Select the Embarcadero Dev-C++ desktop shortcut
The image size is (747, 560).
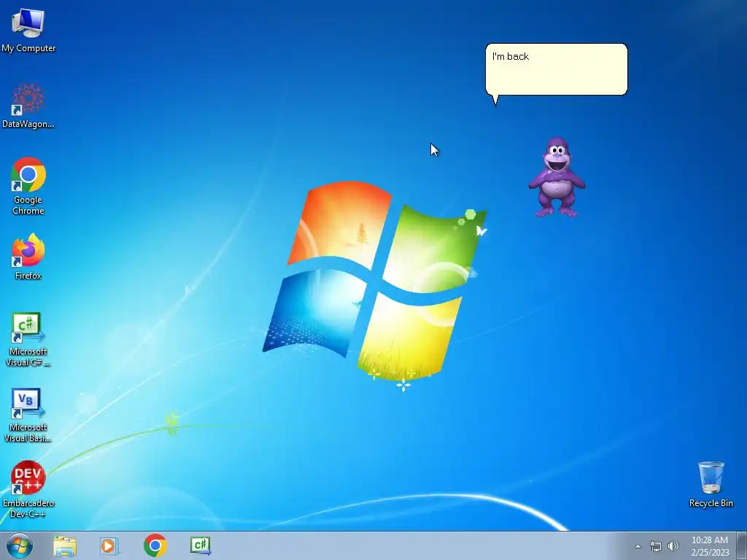(x=28, y=489)
